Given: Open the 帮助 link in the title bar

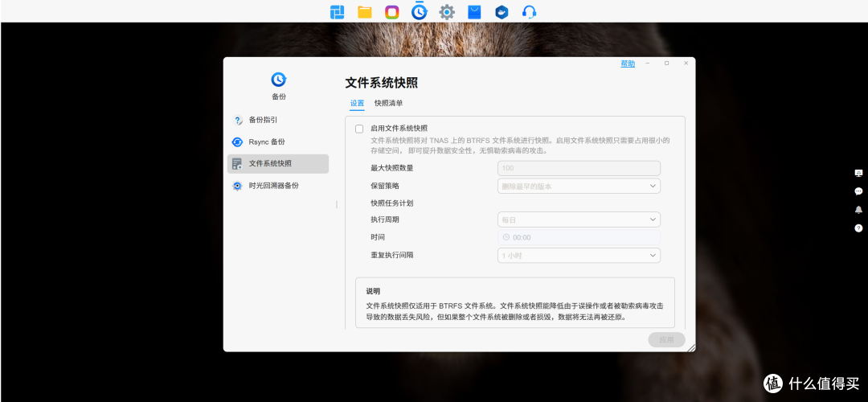Looking at the screenshot, I should tap(628, 64).
